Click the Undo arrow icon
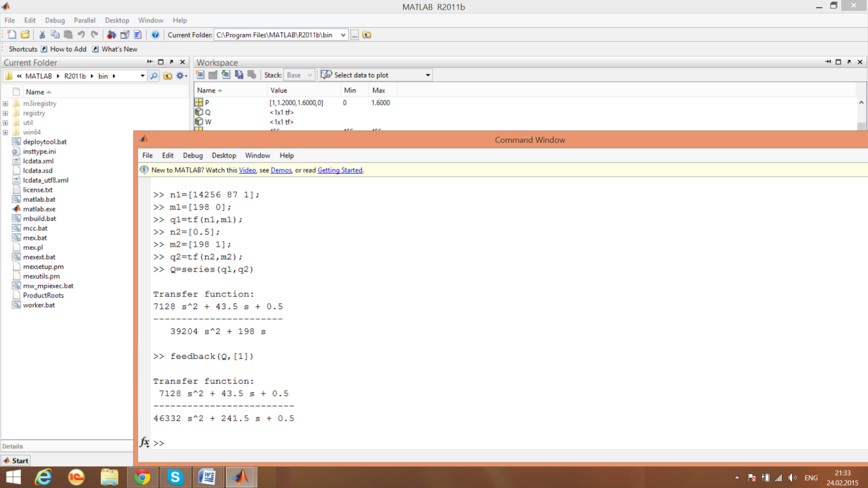The width and height of the screenshot is (868, 488). click(81, 35)
